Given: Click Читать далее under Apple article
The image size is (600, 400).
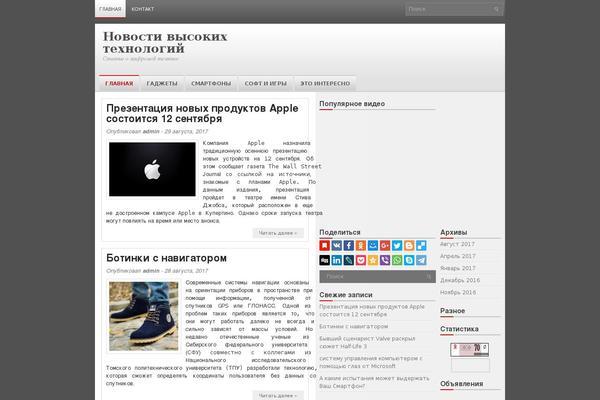Looking at the screenshot, I should click(x=278, y=233).
